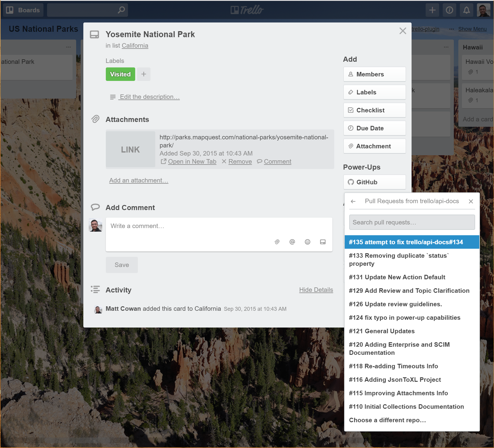The height and width of the screenshot is (448, 494).
Task: Click the plus create icon in header
Action: pyautogui.click(x=432, y=10)
